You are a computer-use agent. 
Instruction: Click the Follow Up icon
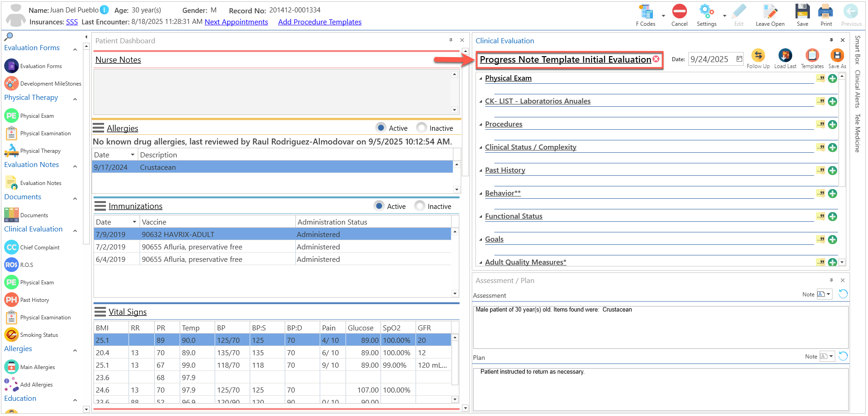(x=758, y=56)
